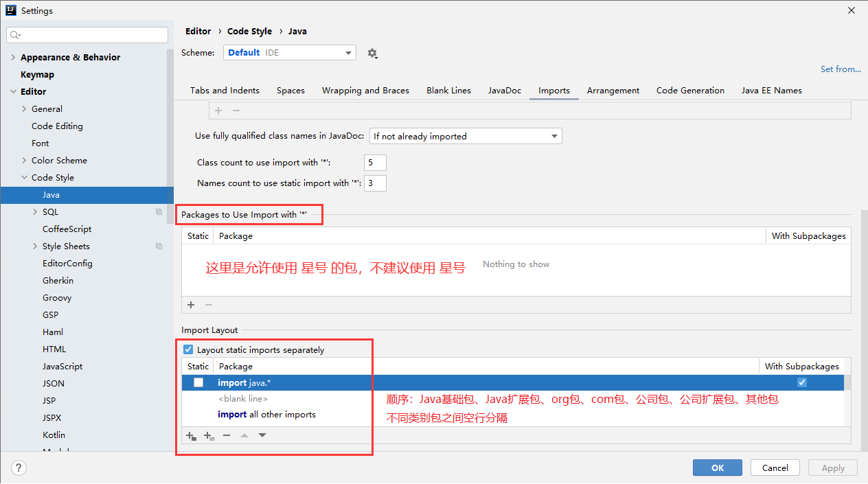
Task: Click the class count for import field
Action: (375, 163)
